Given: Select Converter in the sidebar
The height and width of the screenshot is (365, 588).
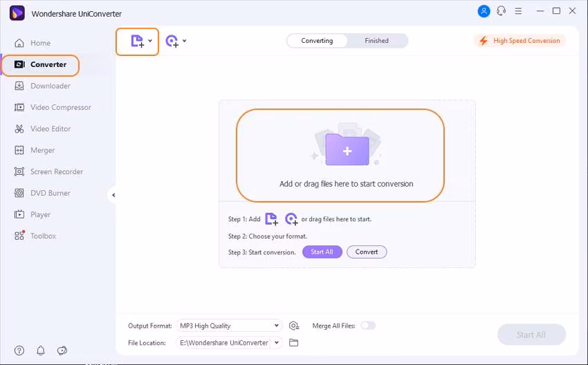Looking at the screenshot, I should 41,64.
